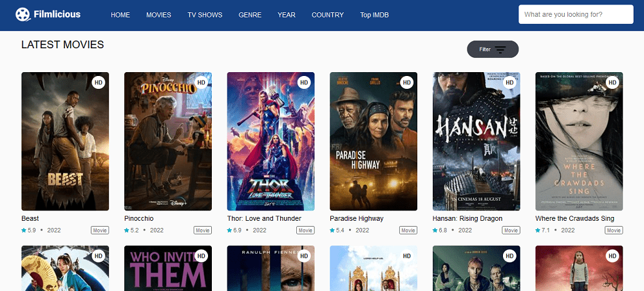Open TV SHOWS navigation item
Image resolution: width=644 pixels, height=291 pixels.
click(x=205, y=15)
